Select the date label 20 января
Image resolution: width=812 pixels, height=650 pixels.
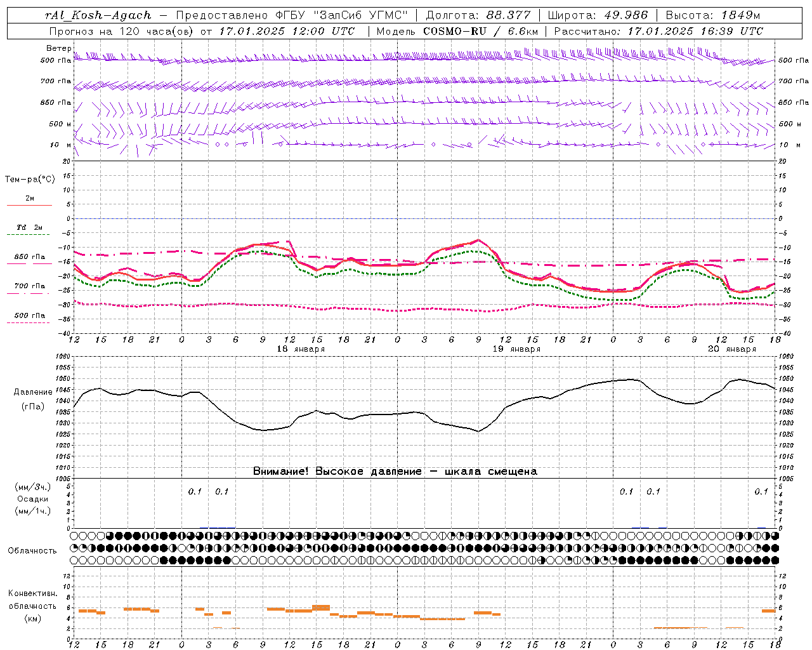click(732, 349)
